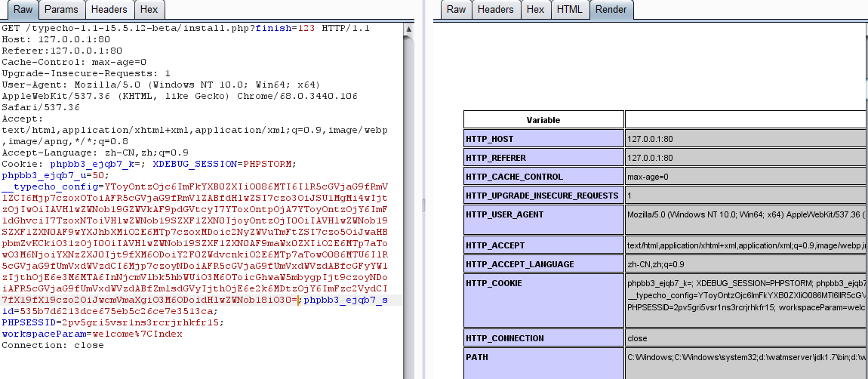Open the response Headers tab

click(x=495, y=9)
